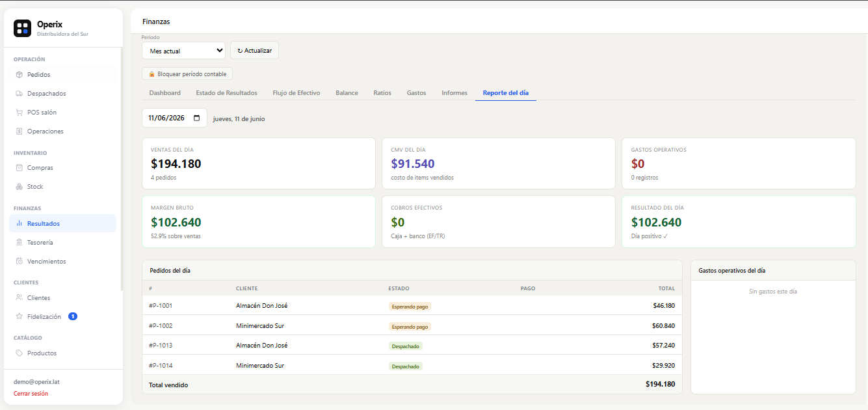Go to Pedidos in sidebar

point(63,75)
